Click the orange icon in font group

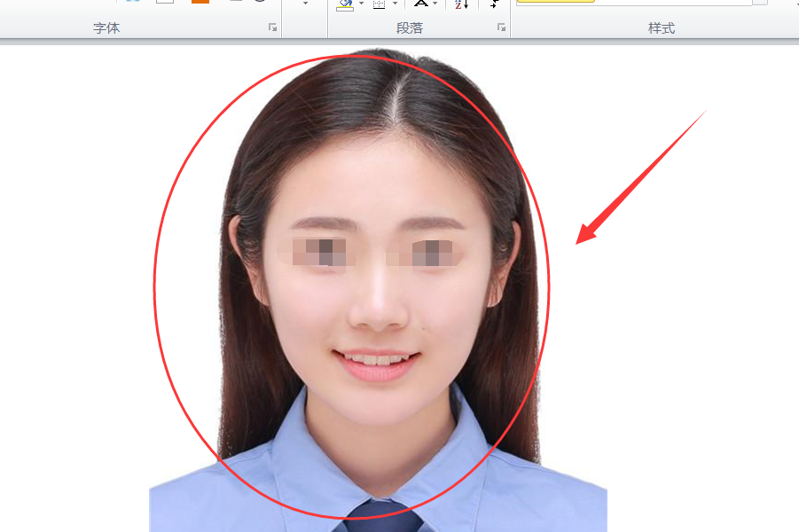click(200, 2)
